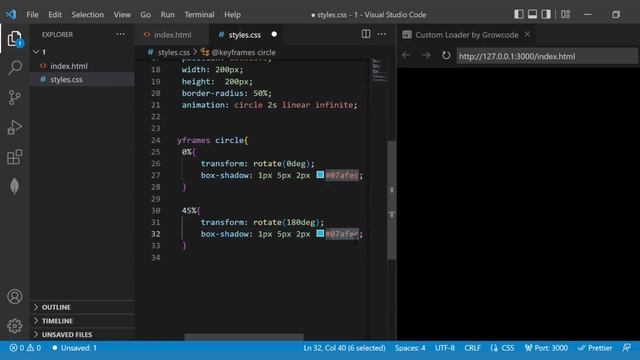This screenshot has height=360, width=640.
Task: Open the Terminal menu
Action: [199, 15]
